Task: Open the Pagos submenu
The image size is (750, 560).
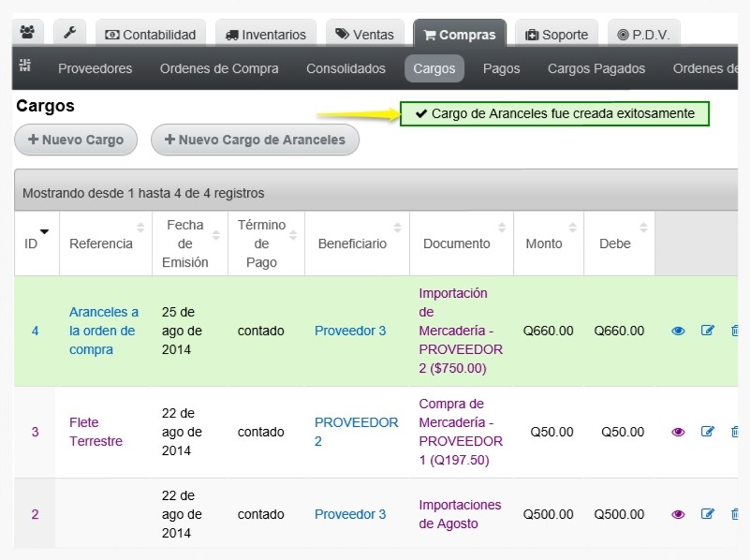Action: pos(501,68)
